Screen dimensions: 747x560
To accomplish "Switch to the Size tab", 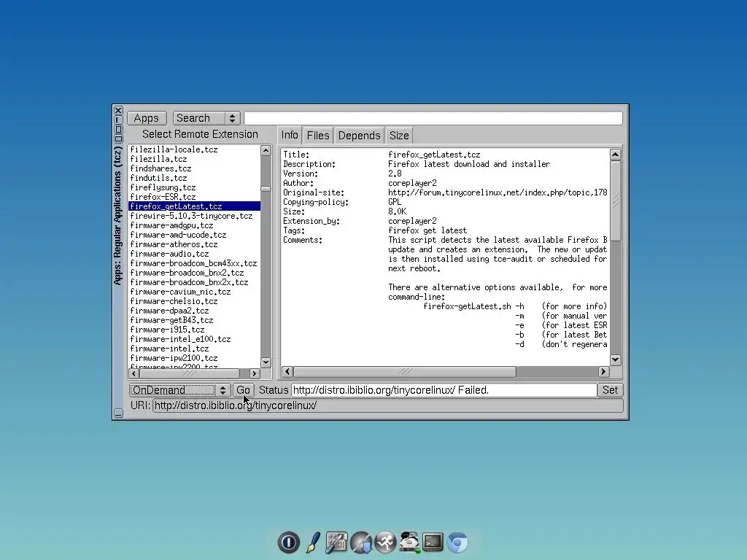I will [399, 136].
